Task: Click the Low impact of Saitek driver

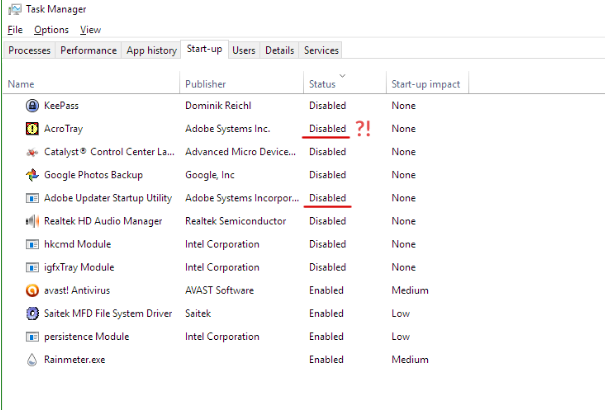Action: tap(401, 314)
